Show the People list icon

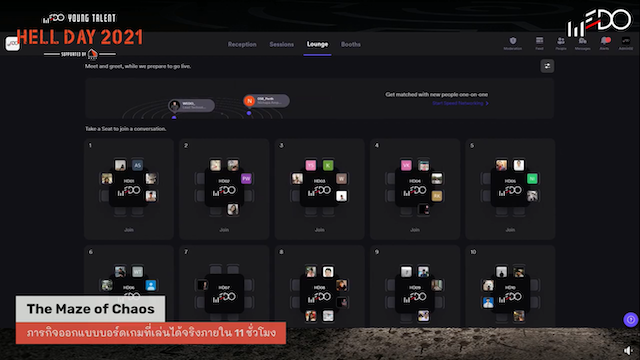tap(561, 41)
